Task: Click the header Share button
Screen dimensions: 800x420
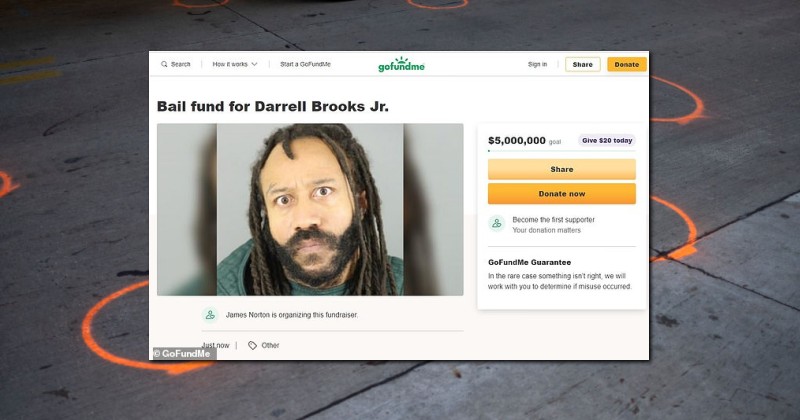Action: click(582, 64)
